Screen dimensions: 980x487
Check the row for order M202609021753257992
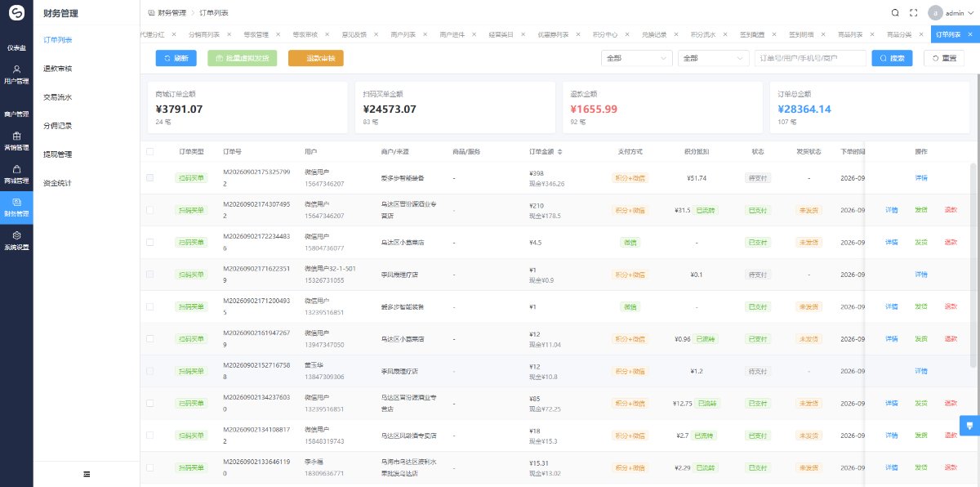149,177
